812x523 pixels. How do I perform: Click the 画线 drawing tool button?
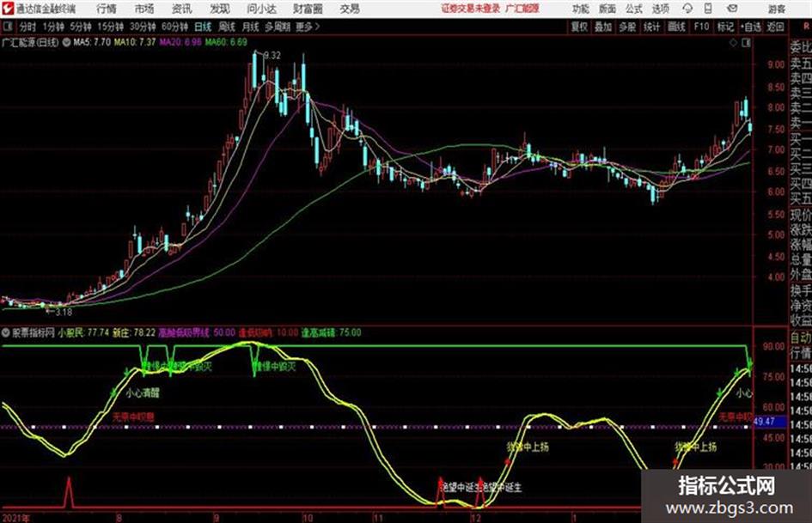[x=676, y=27]
